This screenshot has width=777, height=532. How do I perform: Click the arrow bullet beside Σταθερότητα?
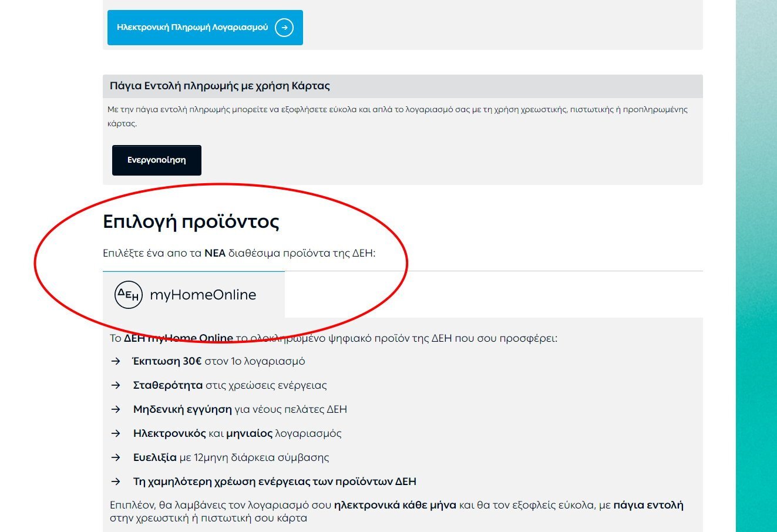(x=116, y=385)
